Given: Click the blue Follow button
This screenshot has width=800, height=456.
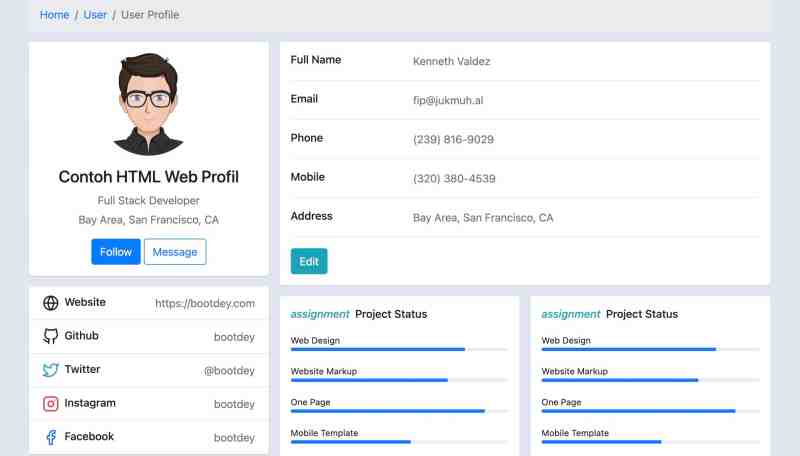Looking at the screenshot, I should (116, 252).
